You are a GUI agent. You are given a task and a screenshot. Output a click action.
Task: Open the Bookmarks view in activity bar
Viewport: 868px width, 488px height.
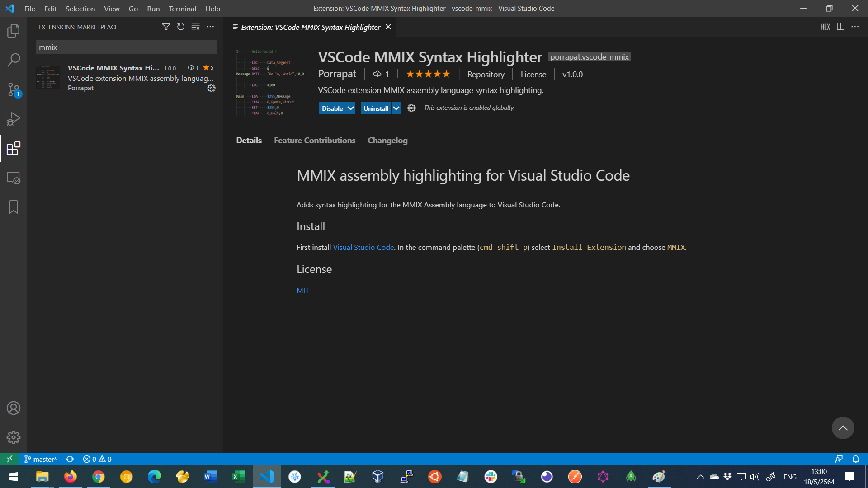coord(14,207)
